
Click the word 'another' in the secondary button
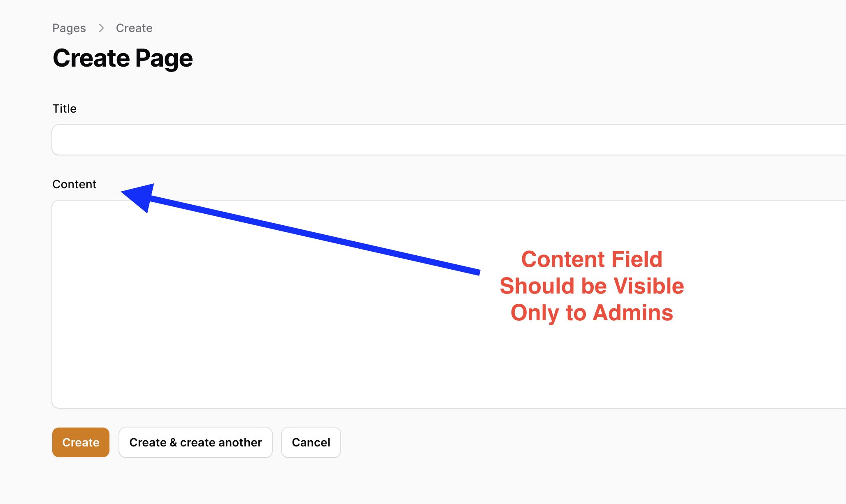pos(241,442)
